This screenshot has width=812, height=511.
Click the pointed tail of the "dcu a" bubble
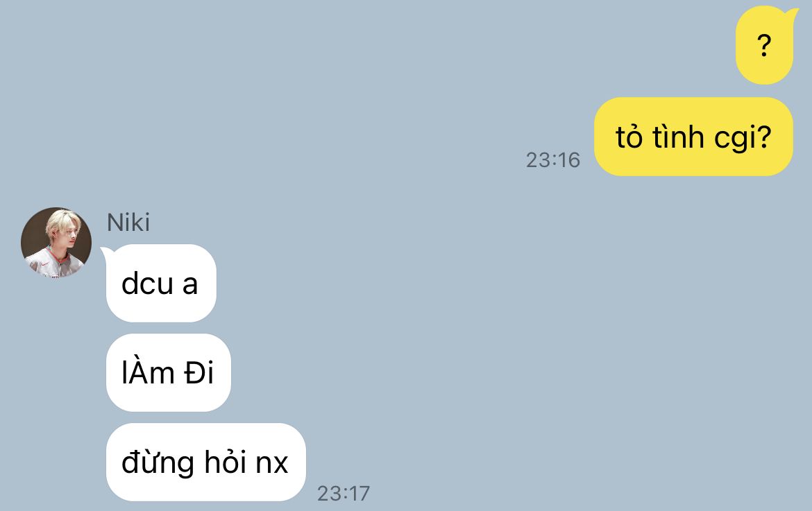pos(105,252)
